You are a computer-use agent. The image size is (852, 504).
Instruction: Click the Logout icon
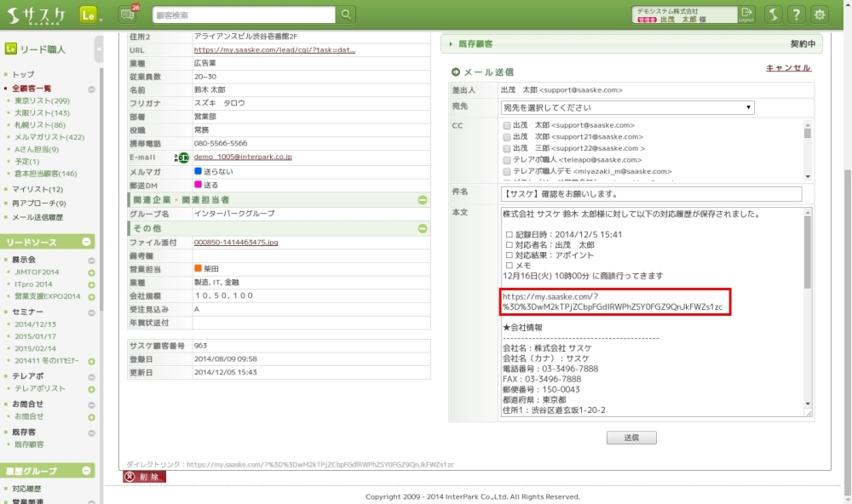tap(746, 14)
